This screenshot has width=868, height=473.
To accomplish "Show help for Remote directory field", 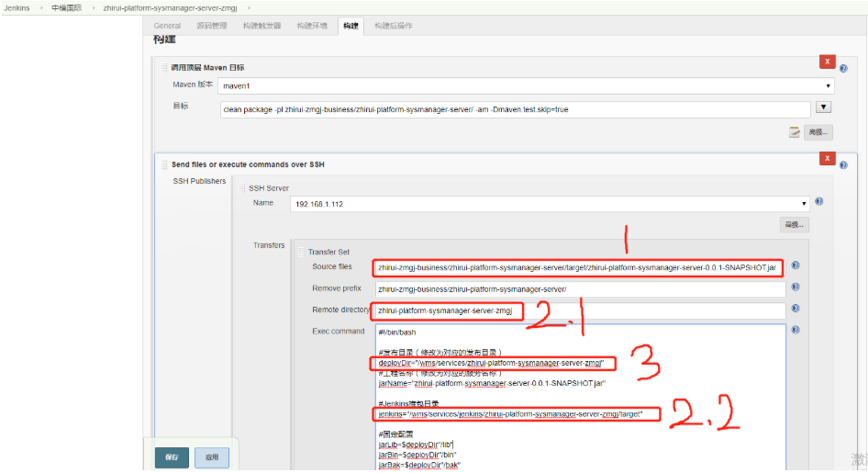I will (x=796, y=309).
